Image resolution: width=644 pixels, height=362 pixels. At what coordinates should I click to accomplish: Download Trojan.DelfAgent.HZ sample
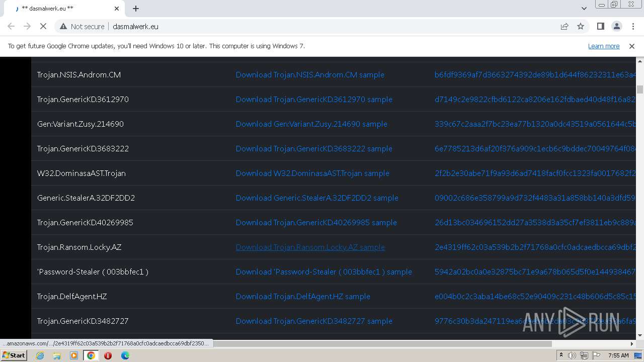coord(303,296)
